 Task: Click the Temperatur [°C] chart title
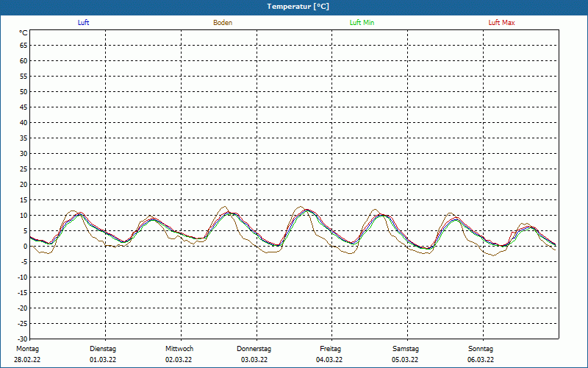click(x=298, y=7)
